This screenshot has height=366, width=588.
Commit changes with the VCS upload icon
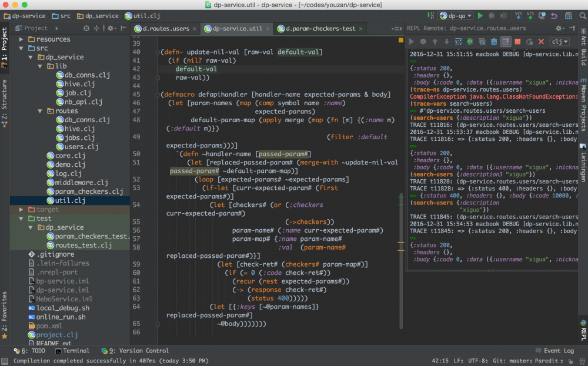coord(530,16)
